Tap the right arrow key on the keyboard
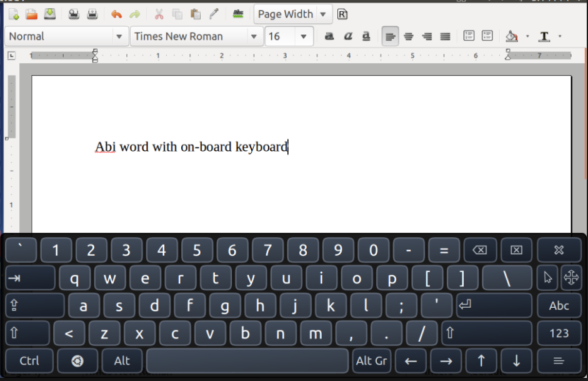This screenshot has width=588, height=381. pyautogui.click(x=446, y=361)
